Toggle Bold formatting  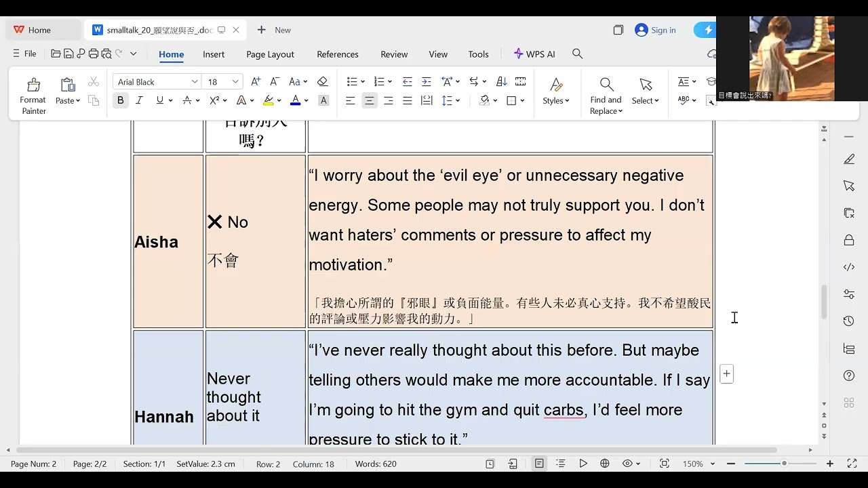pyautogui.click(x=120, y=100)
